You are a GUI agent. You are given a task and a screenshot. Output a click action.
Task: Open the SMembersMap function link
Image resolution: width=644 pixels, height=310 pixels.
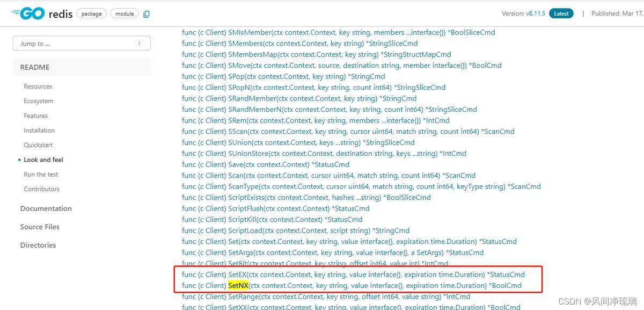317,54
